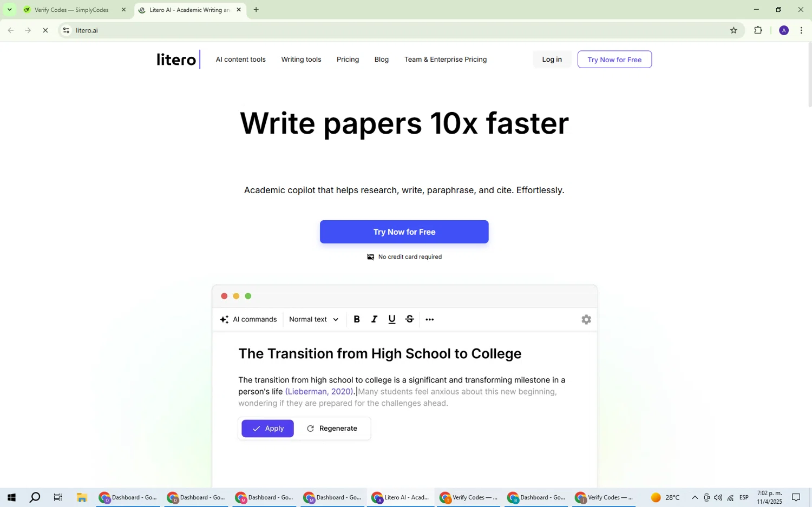Open Writing tools menu
Viewport: 812px width, 507px height.
point(302,60)
